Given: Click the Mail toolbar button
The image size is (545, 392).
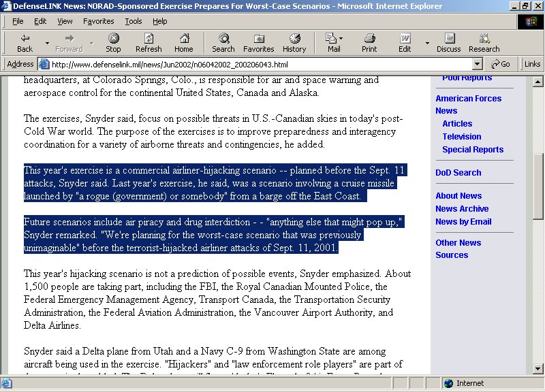Looking at the screenshot, I should [334, 43].
